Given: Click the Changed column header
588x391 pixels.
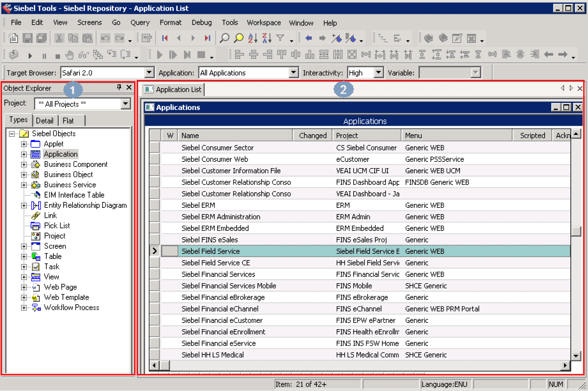Looking at the screenshot, I should (313, 135).
